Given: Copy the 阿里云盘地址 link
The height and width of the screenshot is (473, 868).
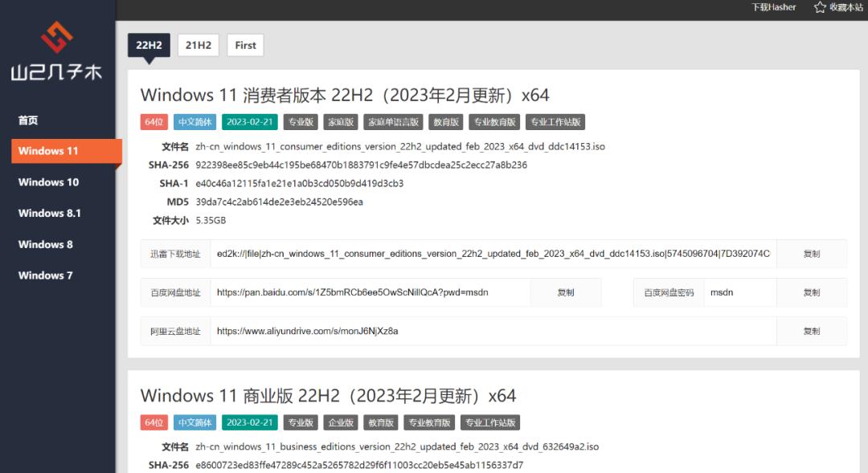Looking at the screenshot, I should click(812, 331).
